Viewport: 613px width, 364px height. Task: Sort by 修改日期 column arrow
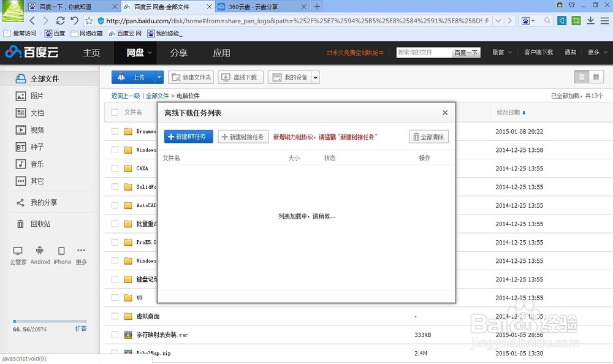[x=524, y=113]
